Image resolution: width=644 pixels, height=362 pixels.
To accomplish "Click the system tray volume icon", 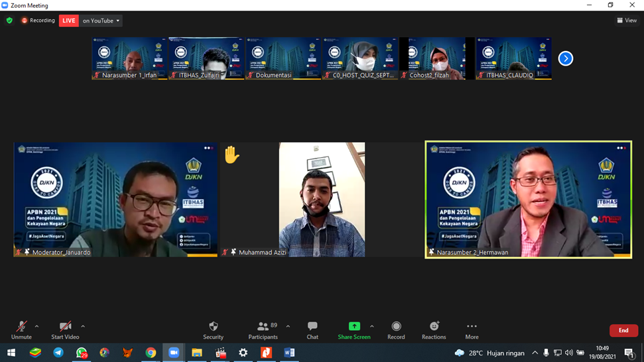I will pos(568,353).
